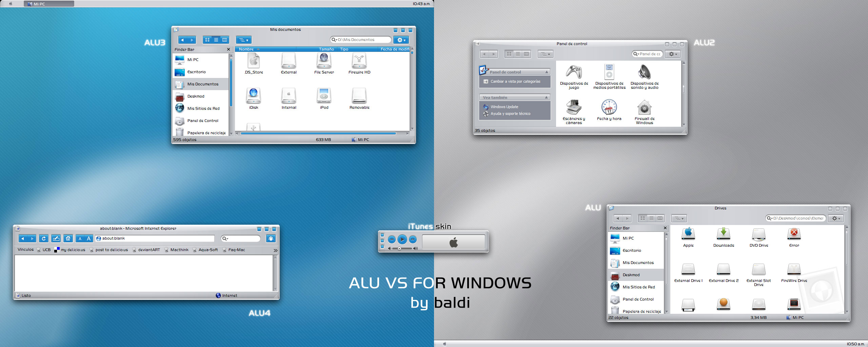Open Ayuda y soporte técnico link
The width and height of the screenshot is (868, 347).
[510, 114]
